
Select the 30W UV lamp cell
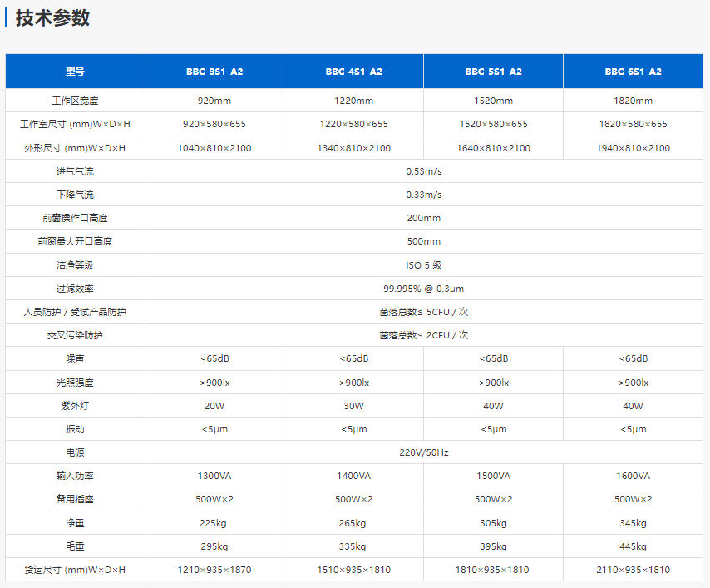click(x=353, y=406)
